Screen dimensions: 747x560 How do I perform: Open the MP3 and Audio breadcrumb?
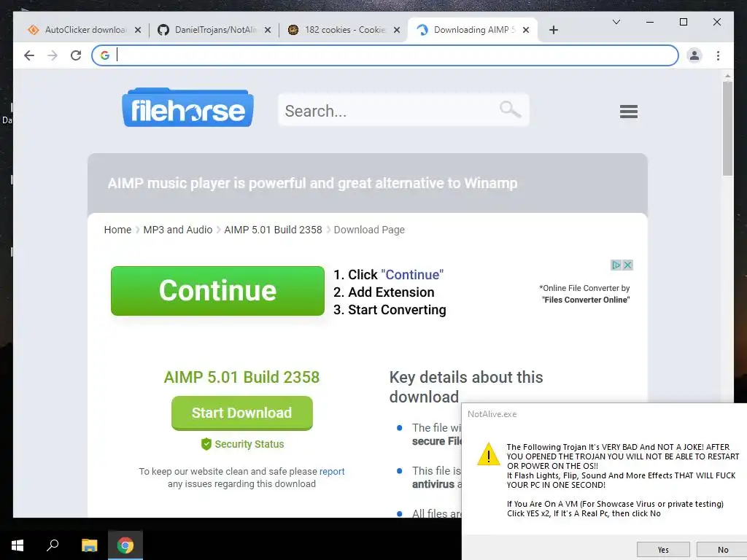pyautogui.click(x=178, y=230)
